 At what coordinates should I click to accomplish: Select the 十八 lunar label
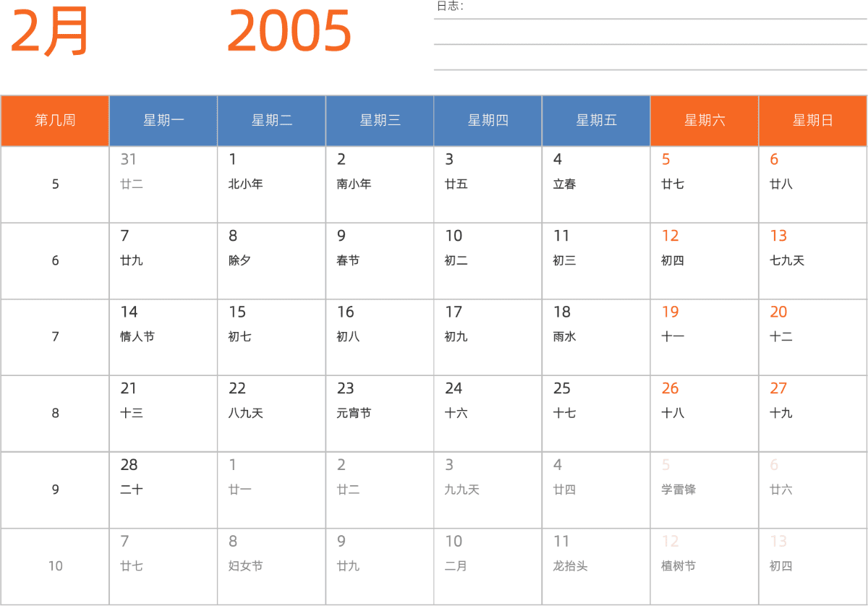pyautogui.click(x=673, y=414)
